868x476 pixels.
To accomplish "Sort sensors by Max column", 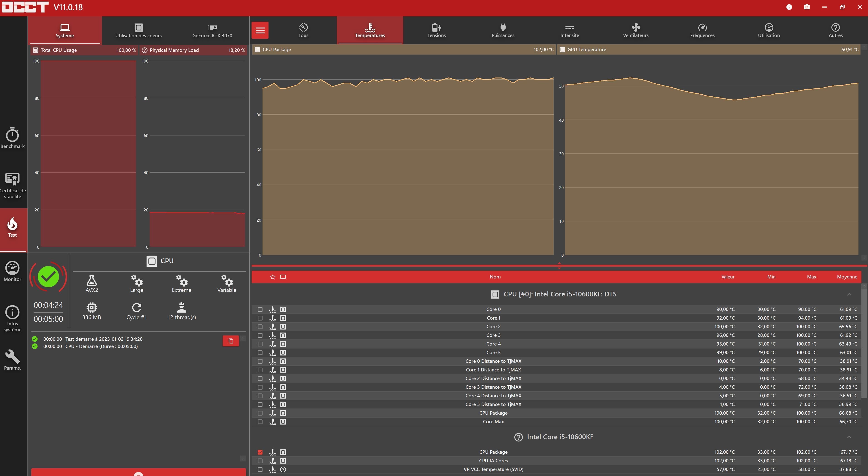I will (x=811, y=277).
